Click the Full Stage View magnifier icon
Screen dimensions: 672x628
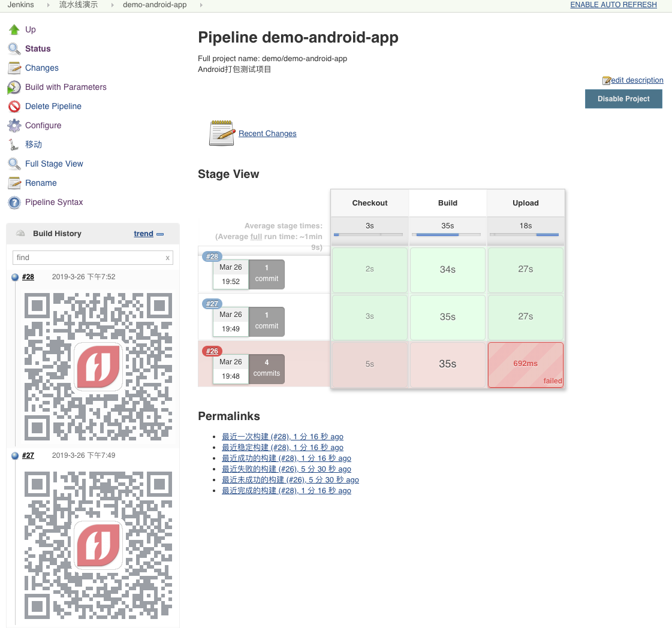14,164
